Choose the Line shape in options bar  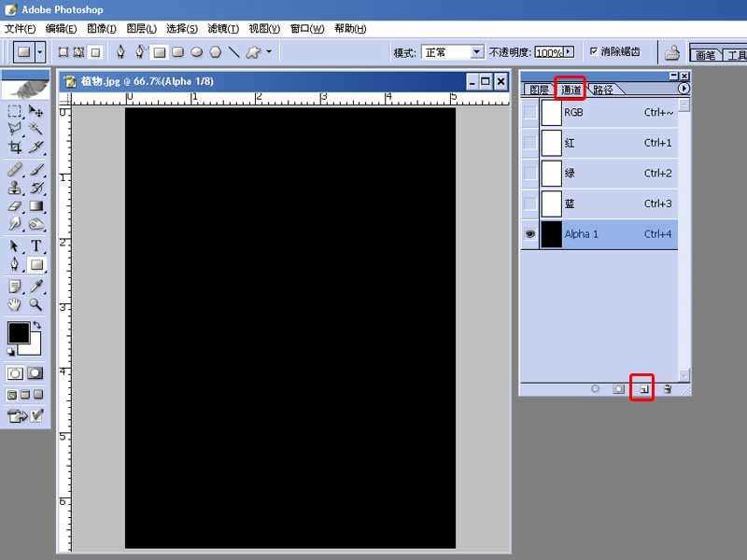tap(233, 52)
